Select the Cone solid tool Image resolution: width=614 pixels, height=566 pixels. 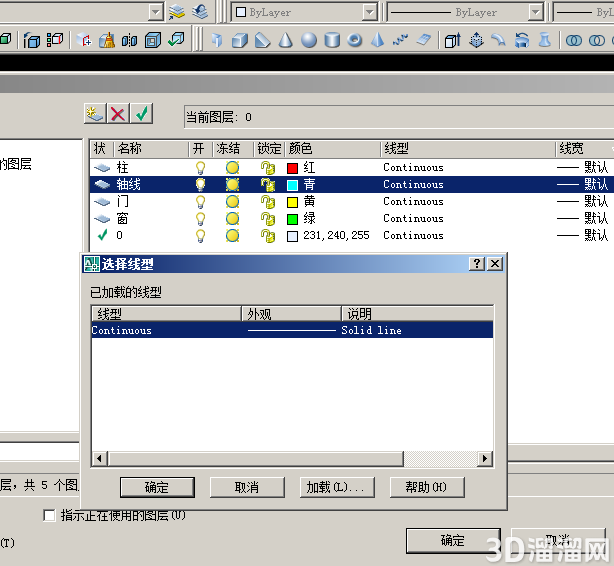coord(286,40)
